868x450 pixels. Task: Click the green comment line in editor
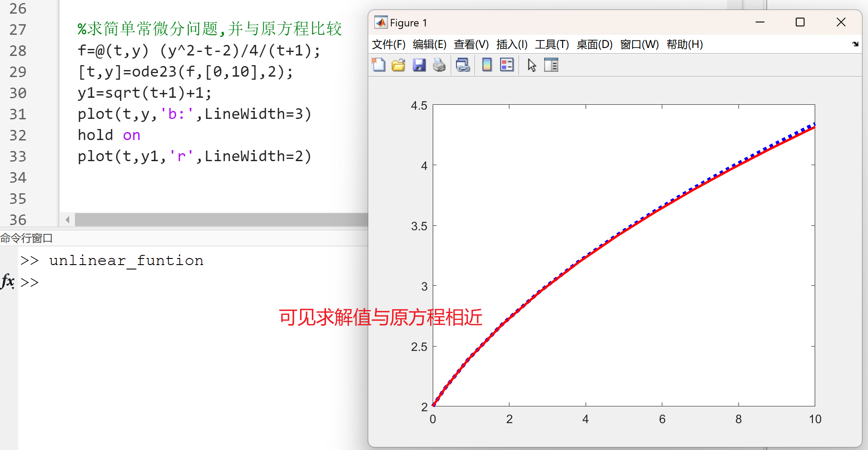(x=210, y=29)
